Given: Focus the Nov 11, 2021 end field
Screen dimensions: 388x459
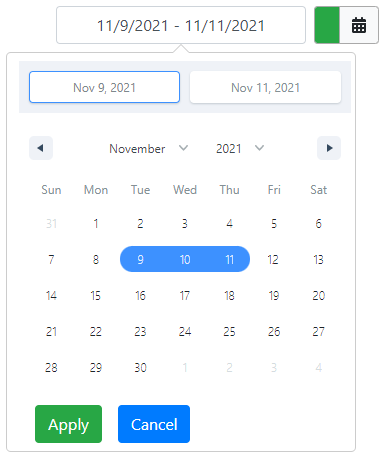Looking at the screenshot, I should pyautogui.click(x=265, y=87).
